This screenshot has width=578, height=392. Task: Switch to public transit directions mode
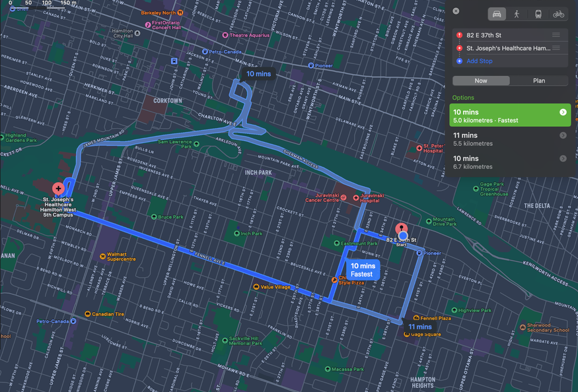[x=538, y=15]
